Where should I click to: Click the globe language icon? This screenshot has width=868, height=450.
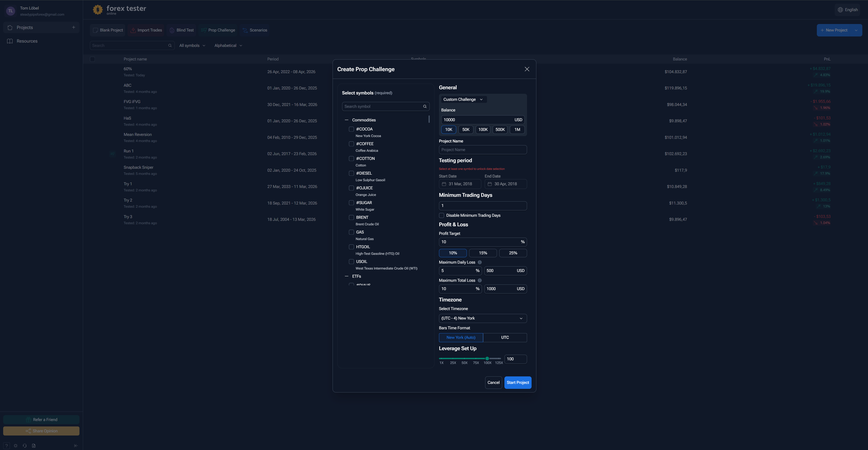pyautogui.click(x=840, y=10)
